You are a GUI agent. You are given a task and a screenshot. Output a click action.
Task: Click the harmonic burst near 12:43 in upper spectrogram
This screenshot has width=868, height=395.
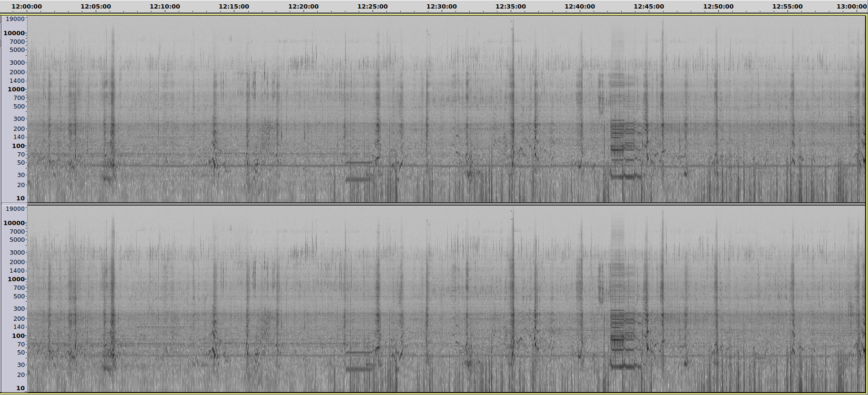[x=618, y=128]
